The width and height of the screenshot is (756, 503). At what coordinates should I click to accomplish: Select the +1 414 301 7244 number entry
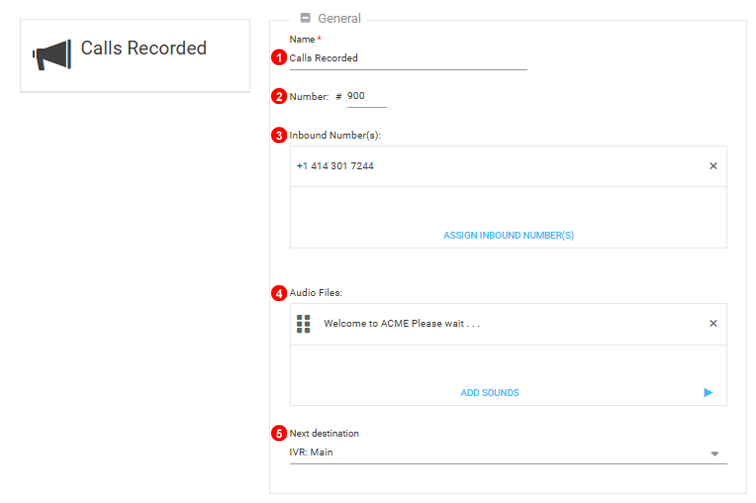pos(335,166)
